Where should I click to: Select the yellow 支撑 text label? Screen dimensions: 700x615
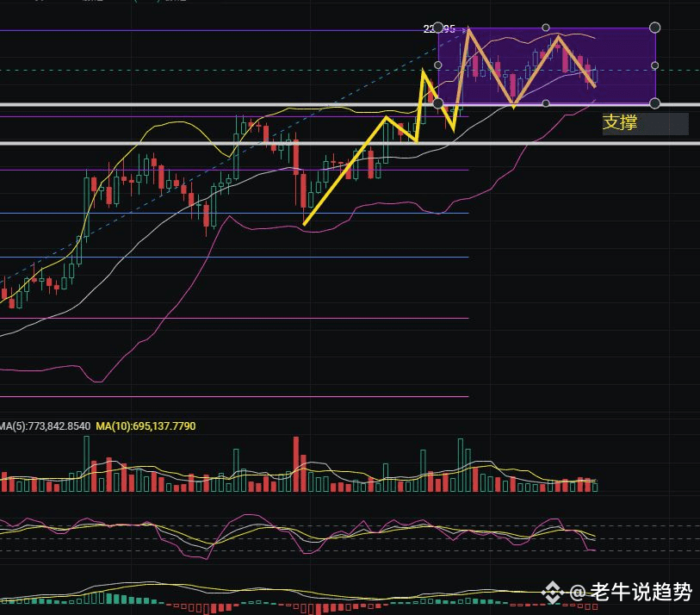[620, 122]
